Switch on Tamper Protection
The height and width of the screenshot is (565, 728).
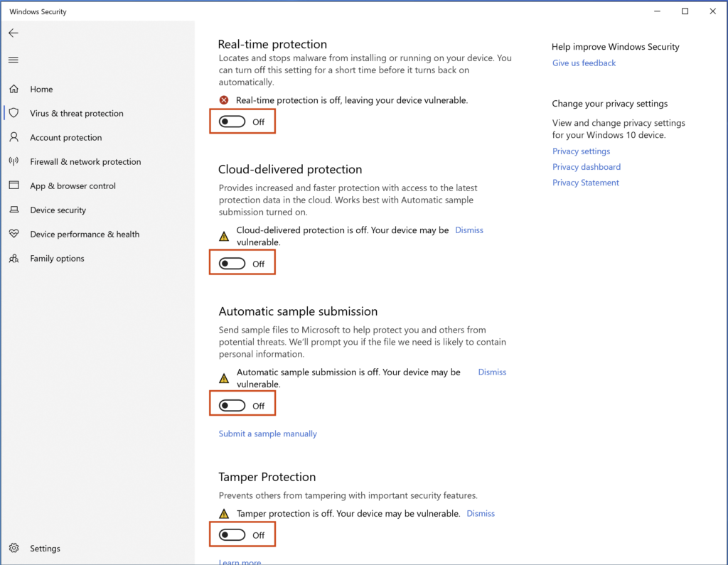click(x=232, y=535)
